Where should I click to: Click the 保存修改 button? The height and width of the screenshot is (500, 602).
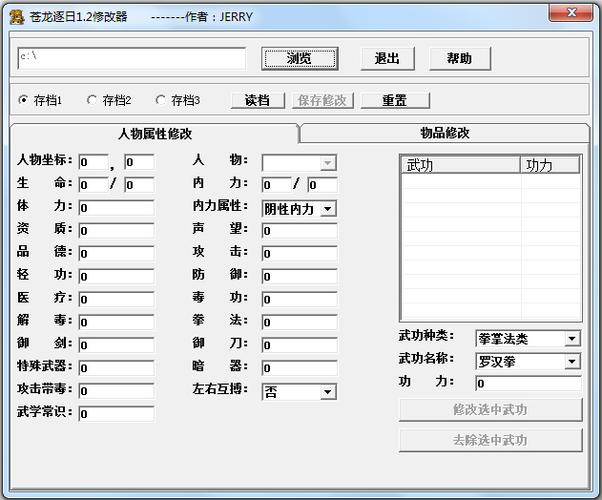click(x=322, y=100)
